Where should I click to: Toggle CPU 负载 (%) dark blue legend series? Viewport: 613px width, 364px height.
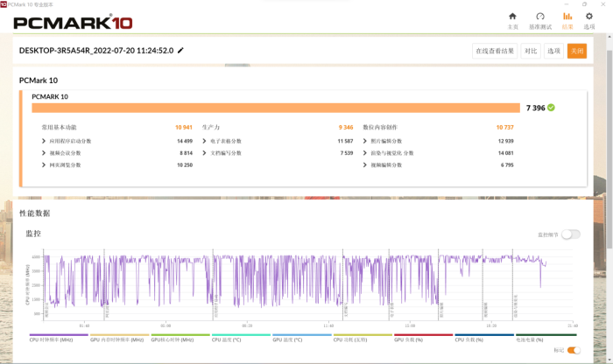coord(484,338)
